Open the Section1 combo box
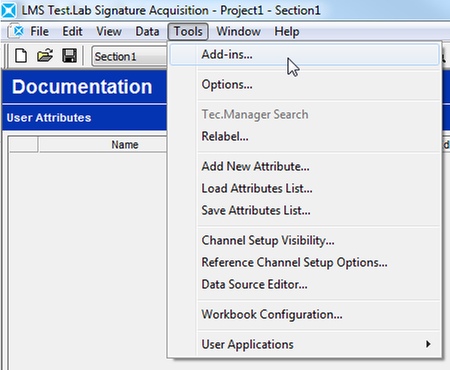 coord(130,56)
